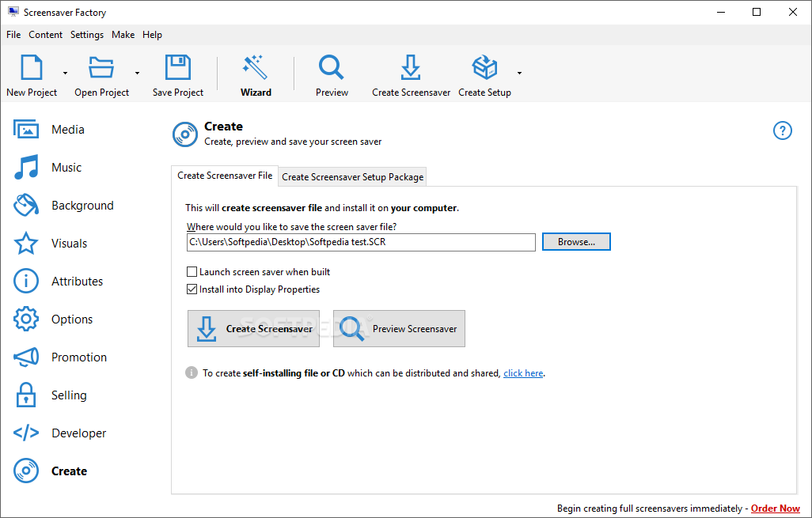Screen dimensions: 812x518
Task: Click the gray info icon beside self-installing tip
Action: (x=192, y=372)
